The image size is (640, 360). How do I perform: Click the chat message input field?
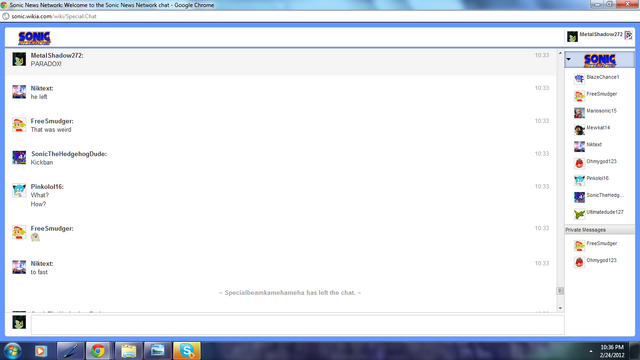click(298, 325)
